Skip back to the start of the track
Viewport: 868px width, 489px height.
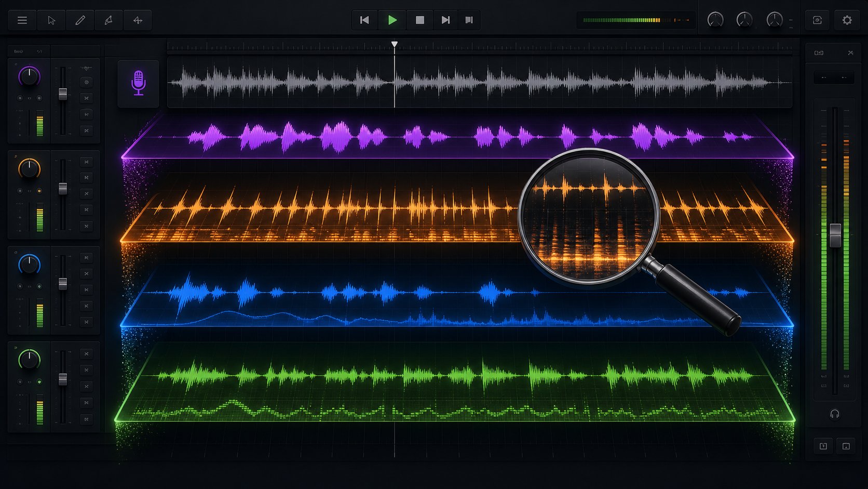tap(364, 20)
